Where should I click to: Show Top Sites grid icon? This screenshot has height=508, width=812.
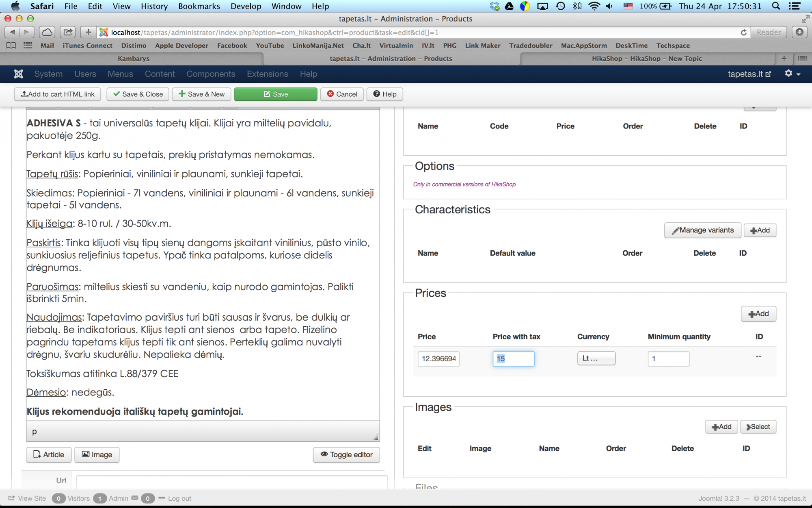pos(28,46)
